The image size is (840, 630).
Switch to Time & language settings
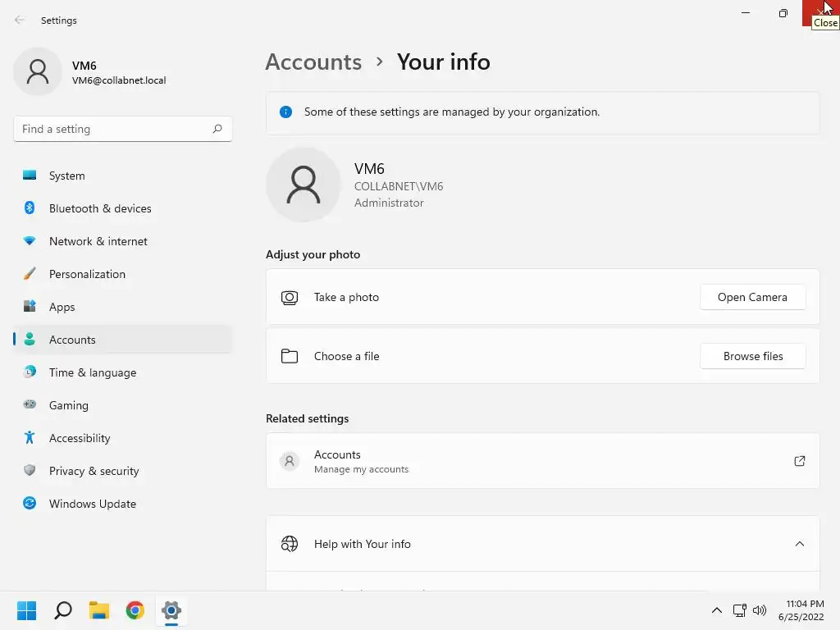tap(93, 372)
